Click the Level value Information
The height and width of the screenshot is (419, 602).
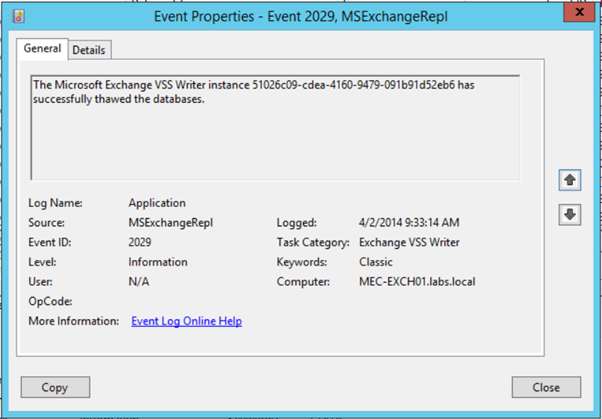click(x=158, y=262)
